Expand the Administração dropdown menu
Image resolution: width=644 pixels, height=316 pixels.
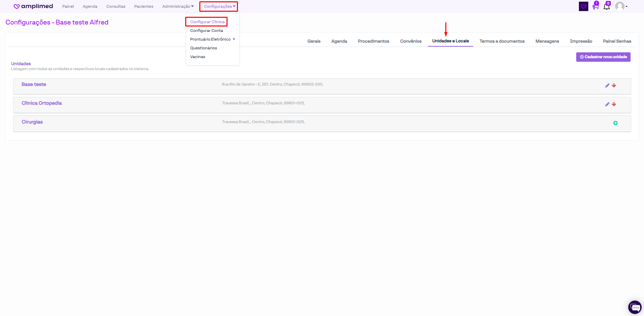[178, 6]
